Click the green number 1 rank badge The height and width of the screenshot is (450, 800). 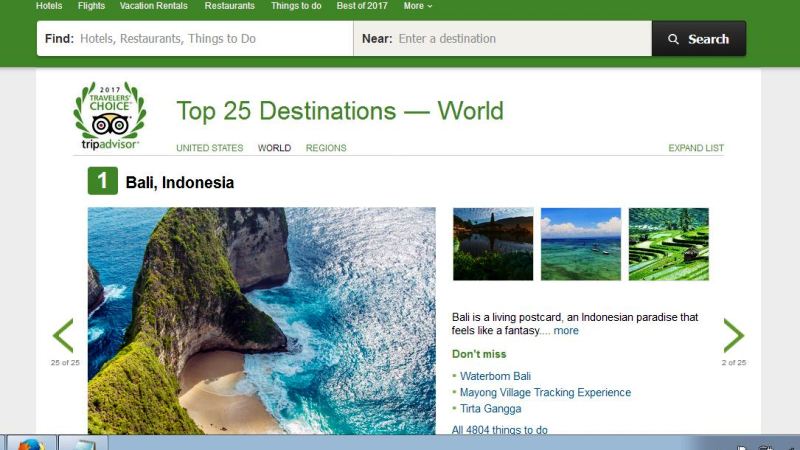(103, 181)
